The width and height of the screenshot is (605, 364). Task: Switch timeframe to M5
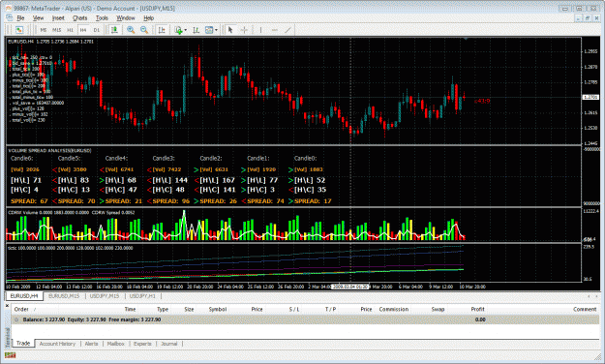tap(44, 30)
